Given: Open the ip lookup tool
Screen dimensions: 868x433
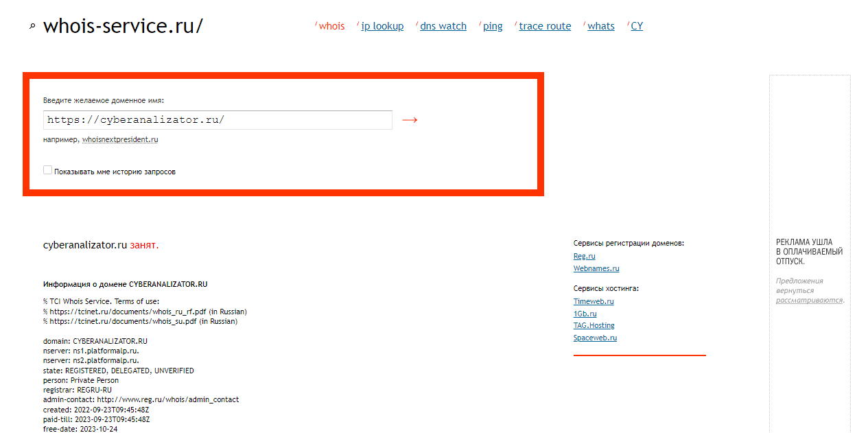Looking at the screenshot, I should (x=382, y=26).
